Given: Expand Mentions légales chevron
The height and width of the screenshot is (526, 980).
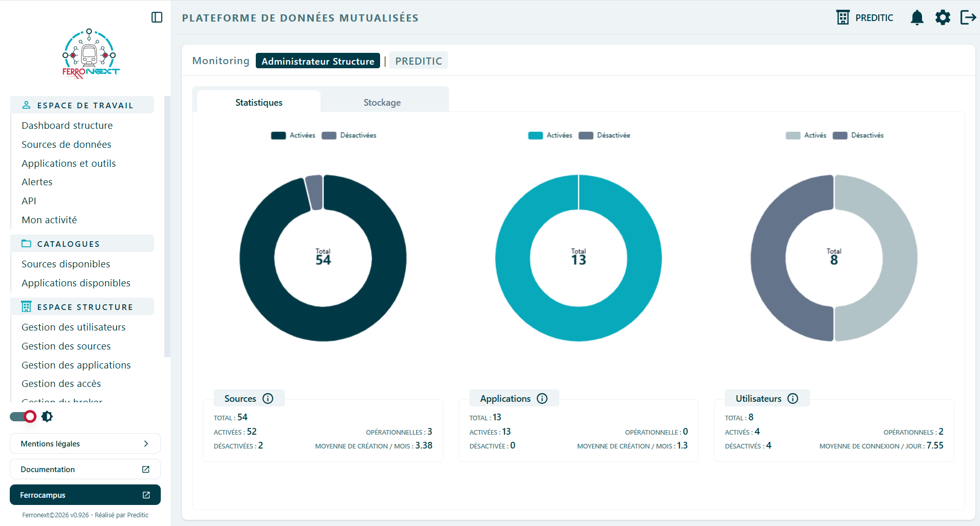Looking at the screenshot, I should [x=146, y=444].
